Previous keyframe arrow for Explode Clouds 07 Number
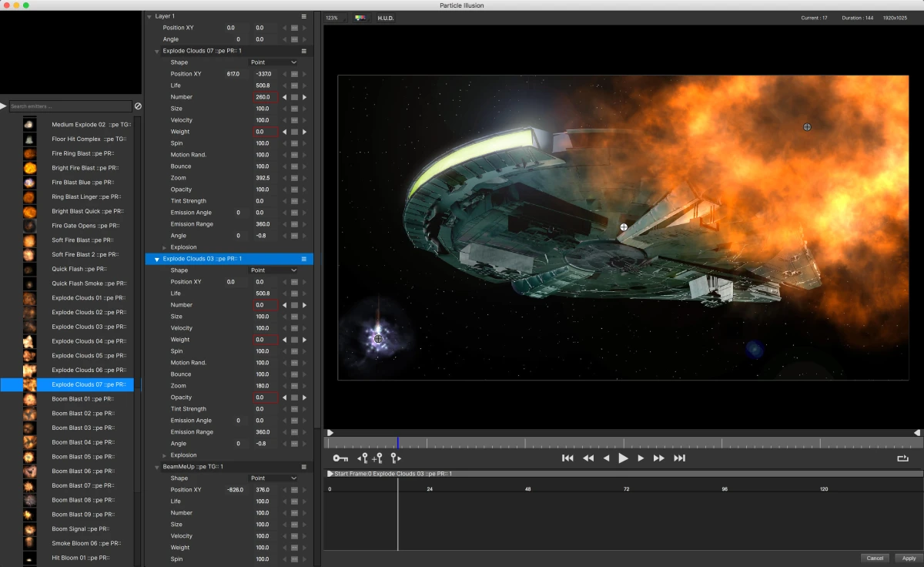The width and height of the screenshot is (924, 567). pos(283,97)
